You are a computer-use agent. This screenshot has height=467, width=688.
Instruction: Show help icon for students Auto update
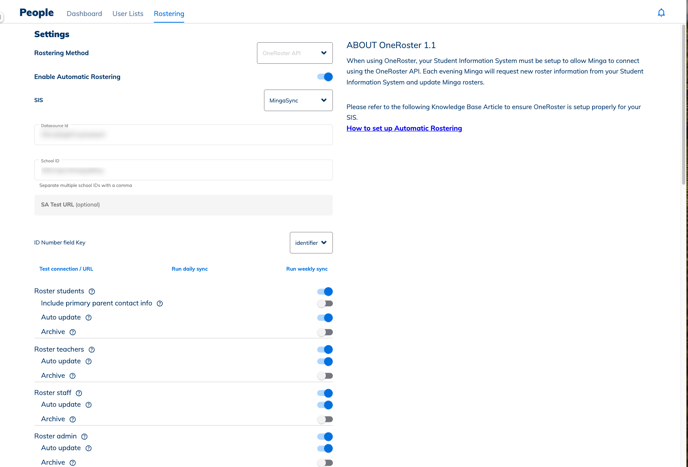(x=89, y=318)
